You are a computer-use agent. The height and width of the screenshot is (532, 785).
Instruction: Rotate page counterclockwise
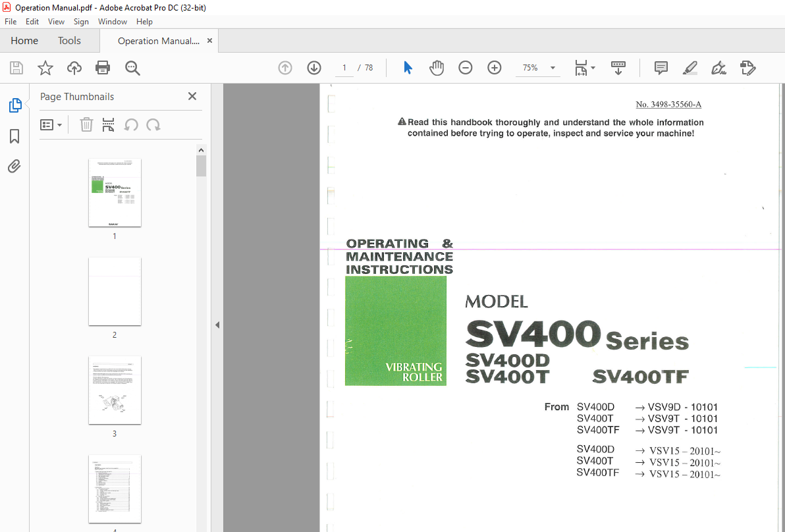[x=131, y=124]
